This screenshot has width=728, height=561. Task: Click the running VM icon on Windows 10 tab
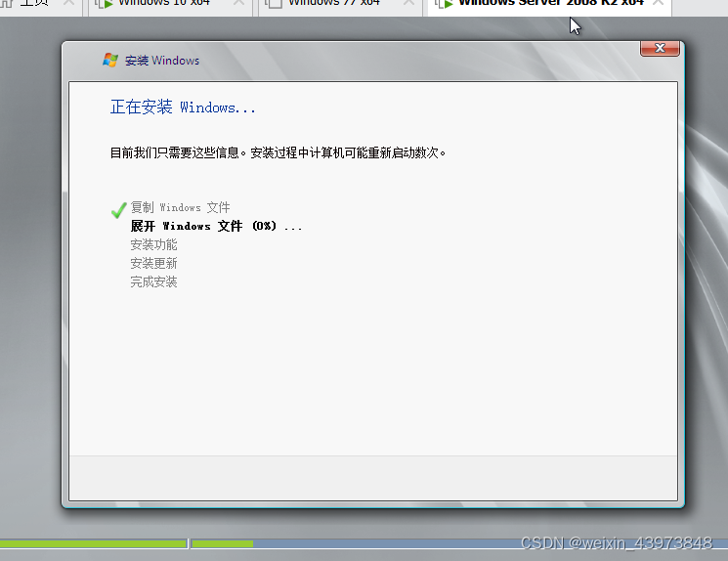(104, 4)
